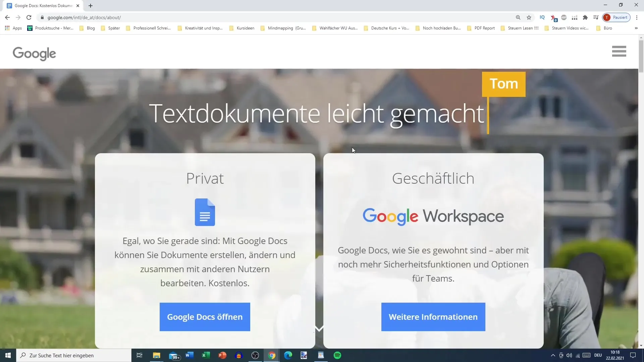The width and height of the screenshot is (644, 362).
Task: Open the Windows notification center
Action: point(633,355)
